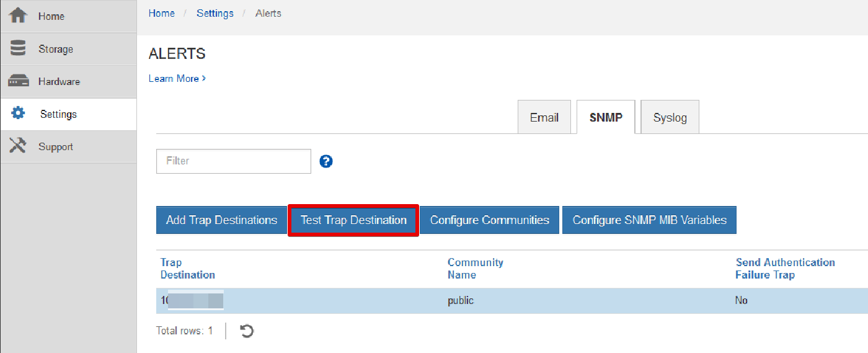Image resolution: width=868 pixels, height=353 pixels.
Task: Open Storage in the sidebar menu
Action: pos(68,49)
